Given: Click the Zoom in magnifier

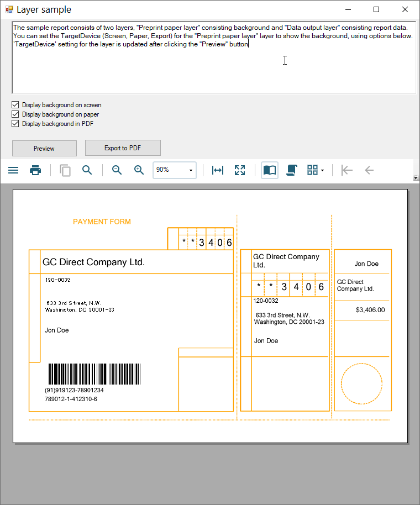Looking at the screenshot, I should click(x=139, y=170).
